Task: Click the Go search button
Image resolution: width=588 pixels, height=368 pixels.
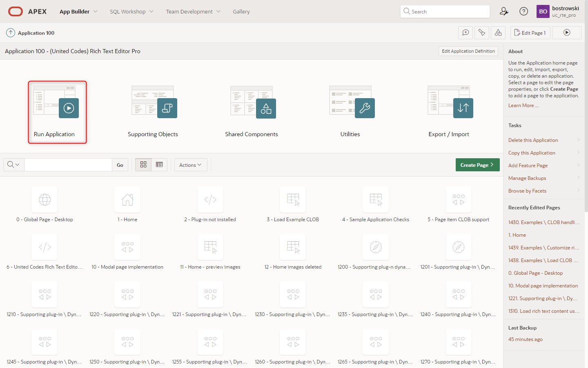Action: coord(120,165)
